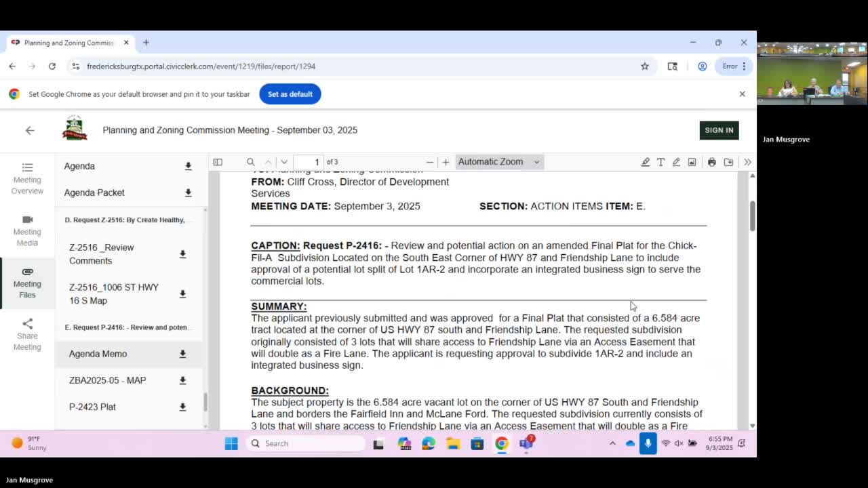The image size is (868, 488).
Task: Download the P-2423 Plat file
Action: 182,407
